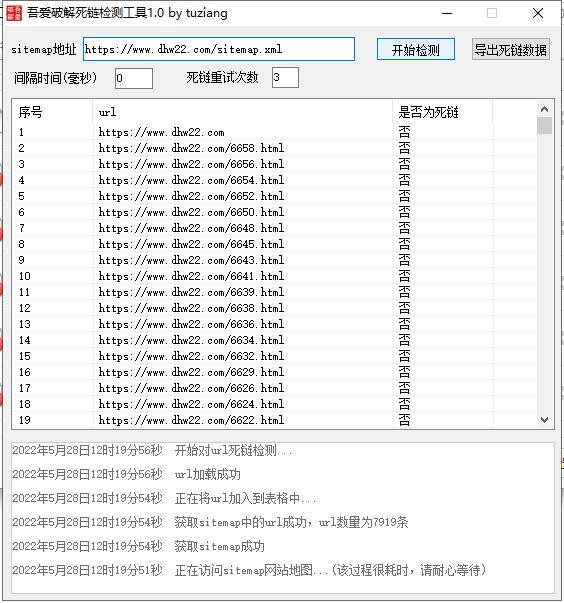Click the table scrollbar up arrow
This screenshot has height=603, width=564.
coord(544,109)
